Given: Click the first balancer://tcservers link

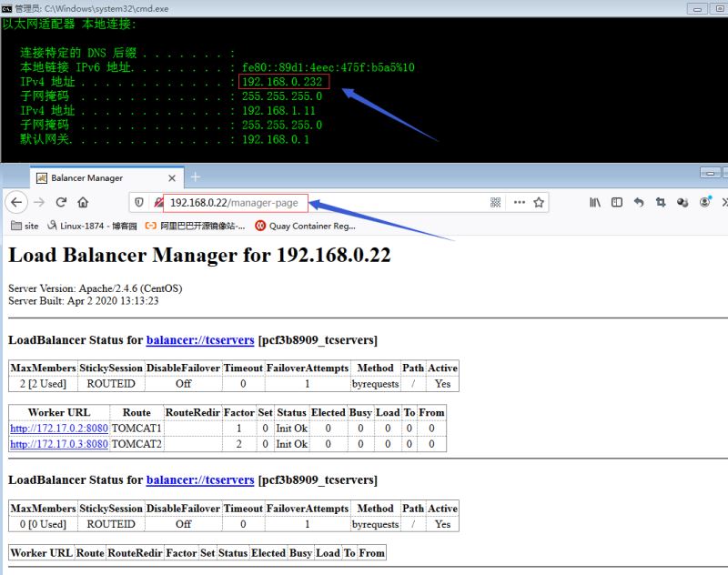Looking at the screenshot, I should (200, 340).
